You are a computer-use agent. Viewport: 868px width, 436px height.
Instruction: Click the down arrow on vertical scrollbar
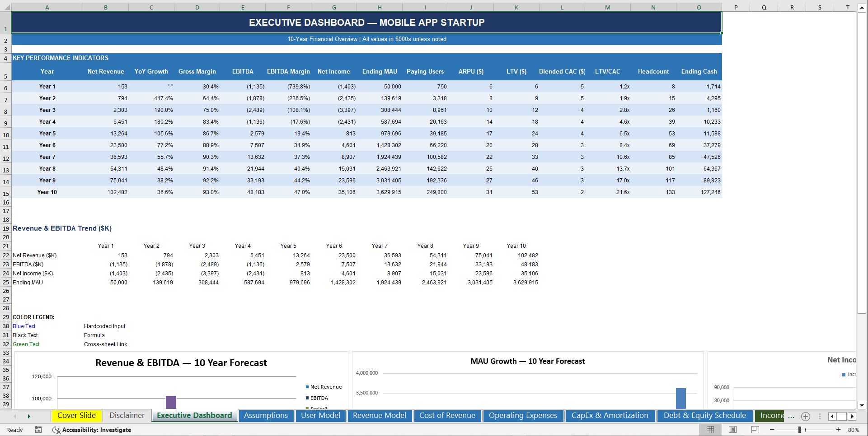tap(863, 405)
